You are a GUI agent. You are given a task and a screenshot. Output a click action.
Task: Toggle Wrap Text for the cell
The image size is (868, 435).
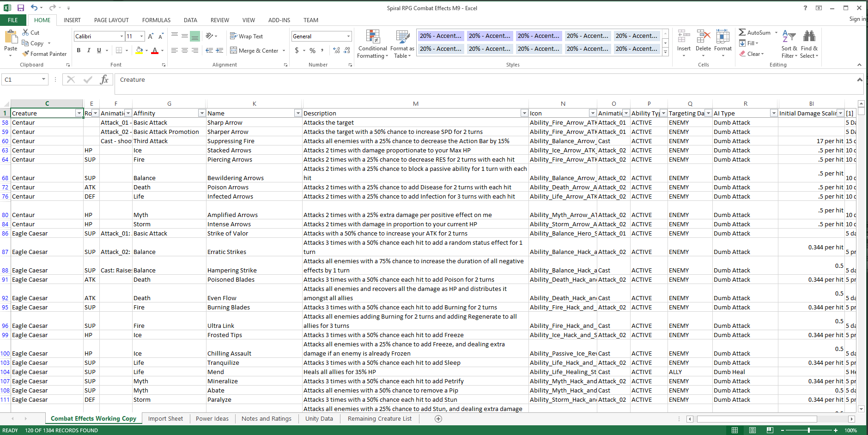246,36
